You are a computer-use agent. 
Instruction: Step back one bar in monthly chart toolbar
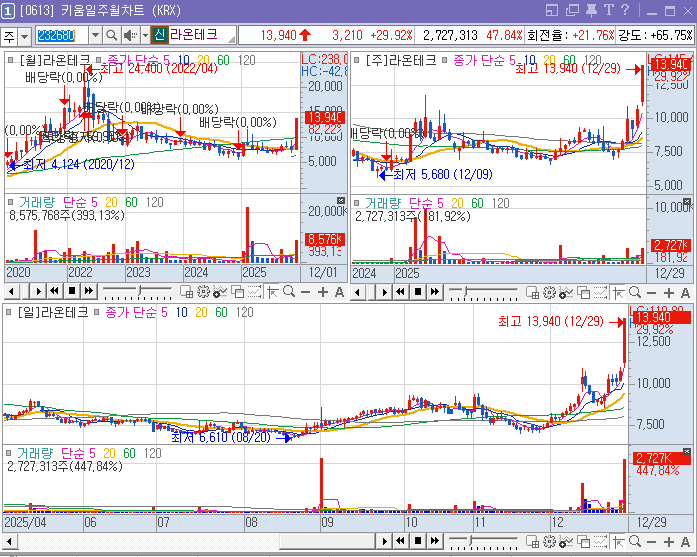pyautogui.click(x=12, y=292)
